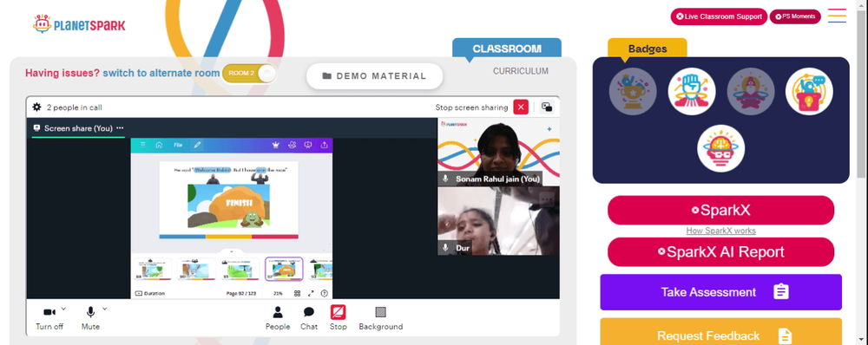This screenshot has width=868, height=345.
Task: Click the Duration button in Canva
Action: (x=150, y=294)
